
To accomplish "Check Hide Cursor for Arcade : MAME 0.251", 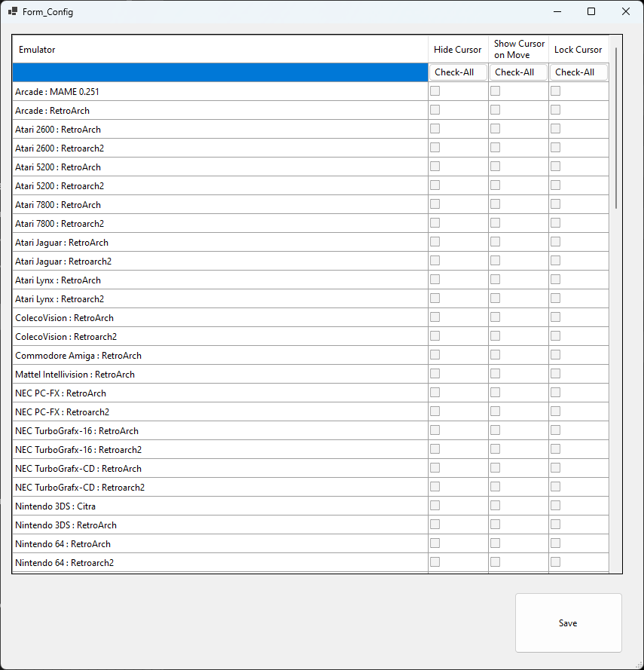I will (435, 91).
